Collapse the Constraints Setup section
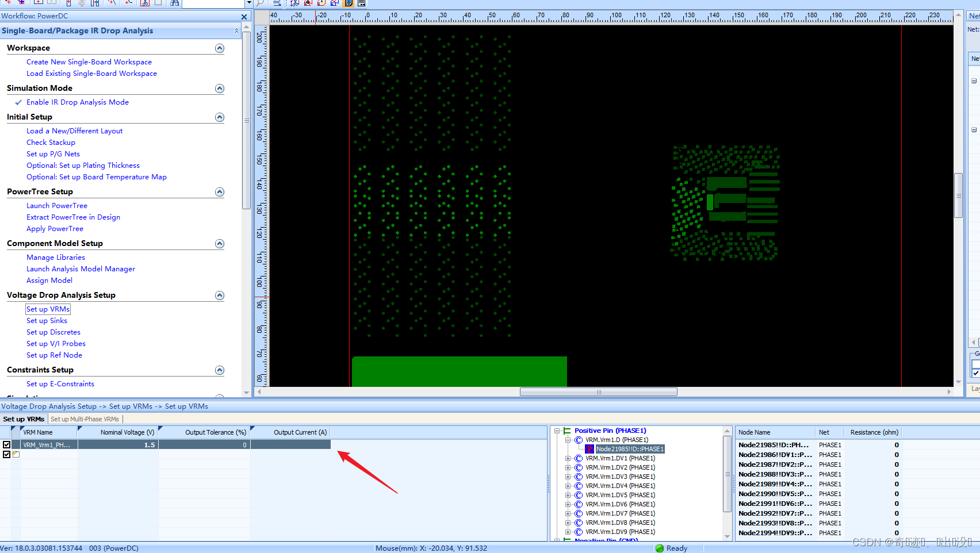The height and width of the screenshot is (553, 980). click(220, 370)
